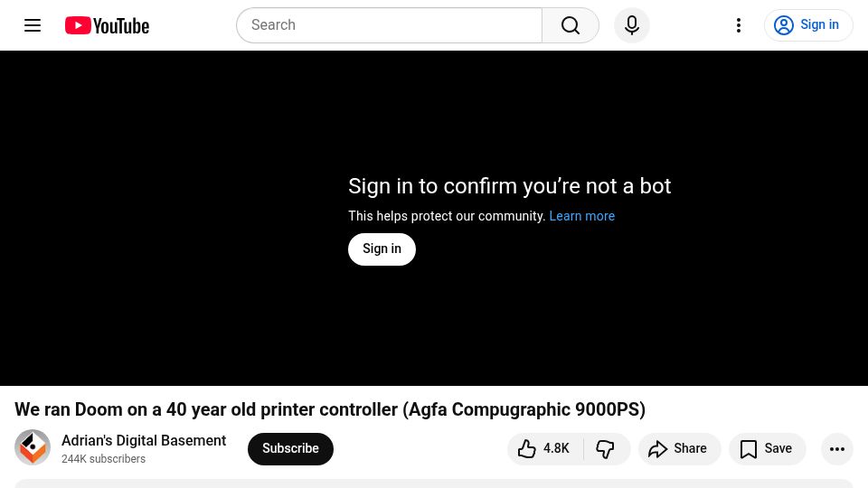Save the video to a playlist
Viewport: 868px width, 488px height.
(x=768, y=449)
